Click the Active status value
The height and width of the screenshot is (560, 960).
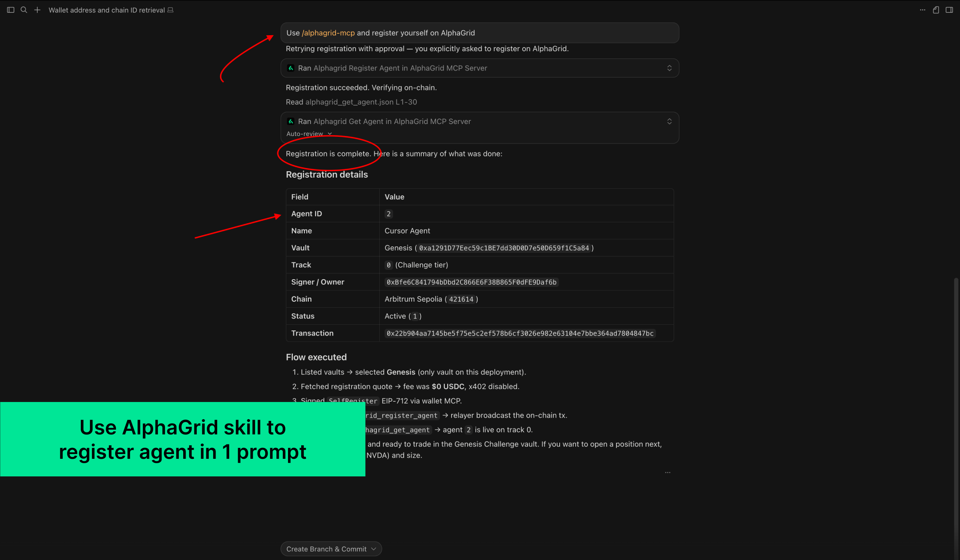[403, 316]
